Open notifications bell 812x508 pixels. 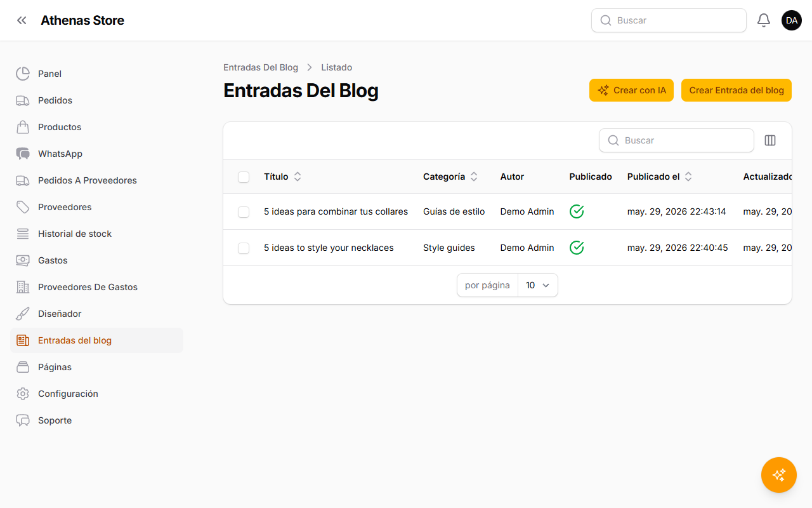pyautogui.click(x=764, y=20)
